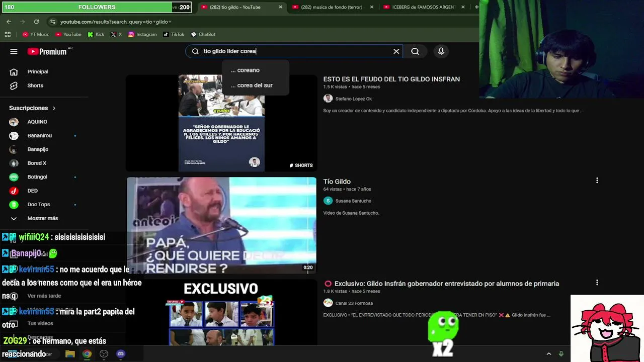
Task: Start voice search with the microphone
Action: coord(441,51)
